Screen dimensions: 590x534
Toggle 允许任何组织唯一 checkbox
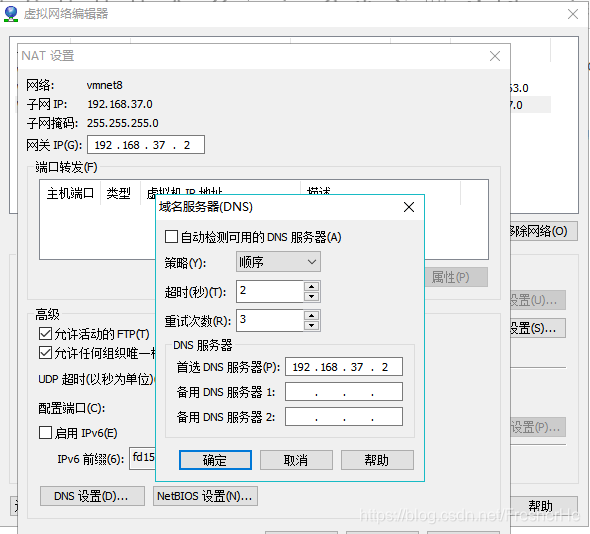(x=46, y=353)
